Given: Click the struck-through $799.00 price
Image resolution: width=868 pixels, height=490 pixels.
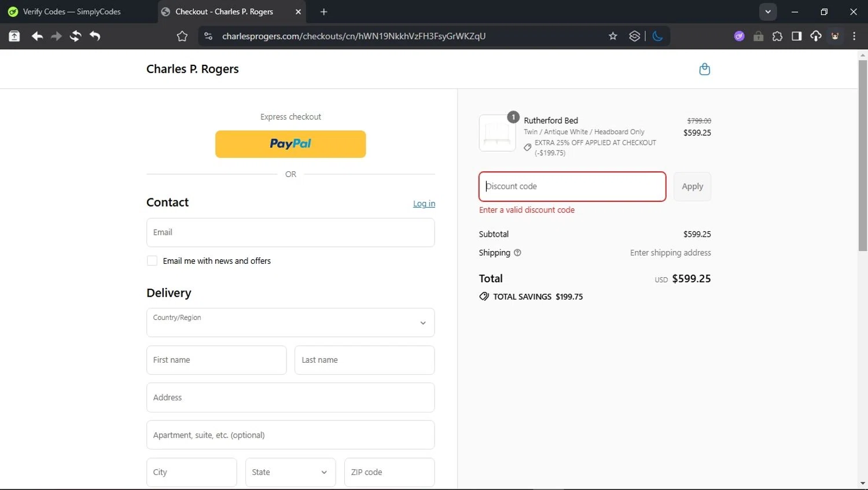Looking at the screenshot, I should coord(699,121).
